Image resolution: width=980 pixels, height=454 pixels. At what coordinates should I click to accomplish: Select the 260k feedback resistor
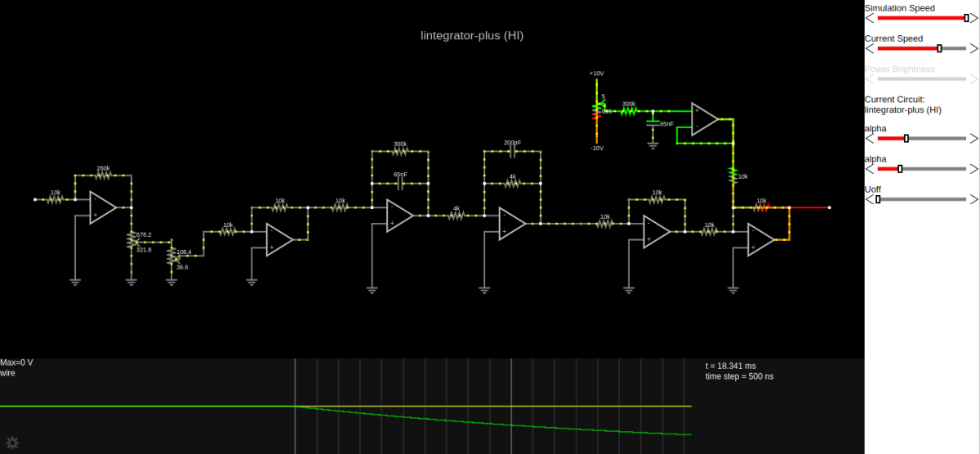pyautogui.click(x=103, y=174)
